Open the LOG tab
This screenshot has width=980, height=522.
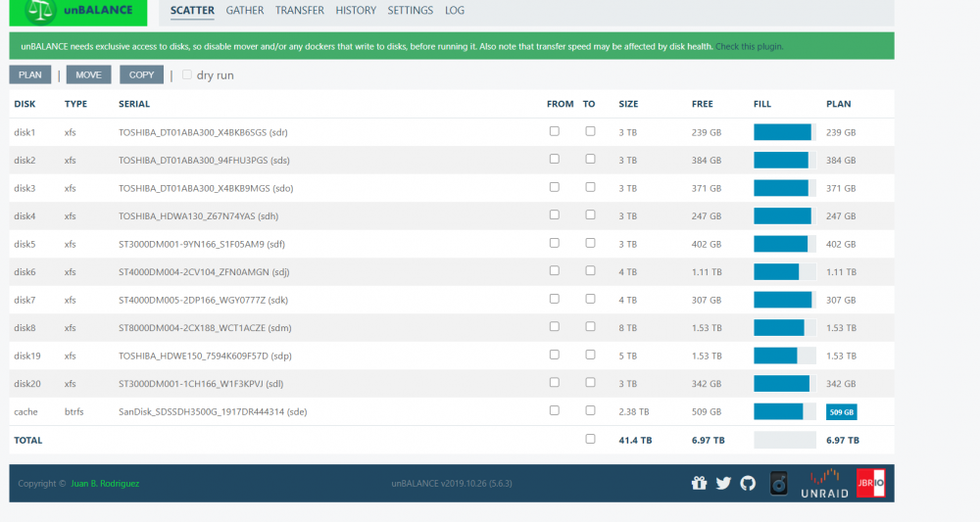pos(455,11)
